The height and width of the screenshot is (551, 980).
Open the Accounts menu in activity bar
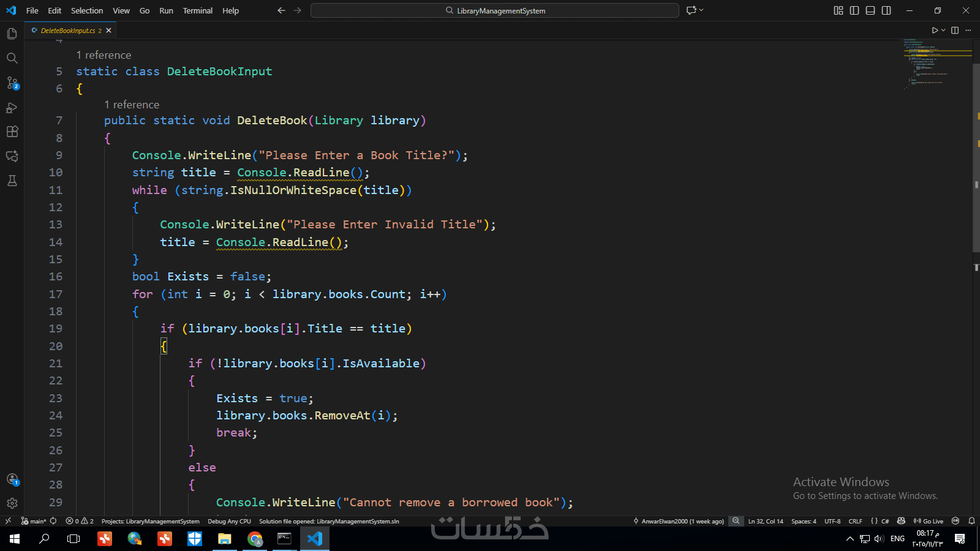pos(12,479)
